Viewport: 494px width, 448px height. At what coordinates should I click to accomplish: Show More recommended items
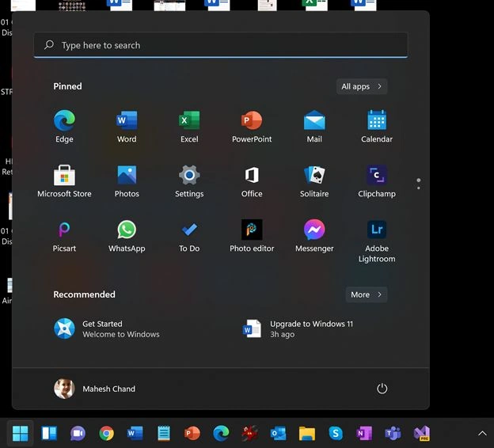click(x=367, y=294)
